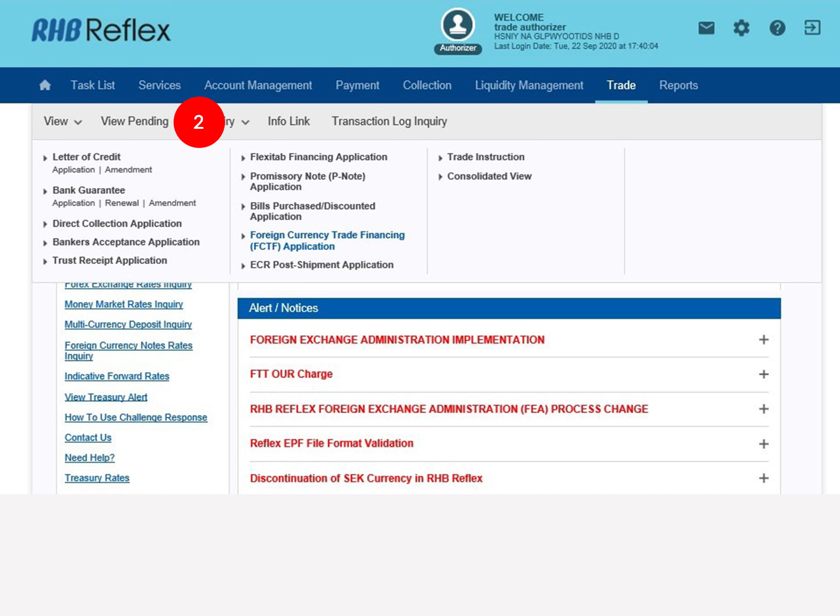Click Transaction Log Inquiry in submenu
This screenshot has height=616, width=840.
[389, 122]
